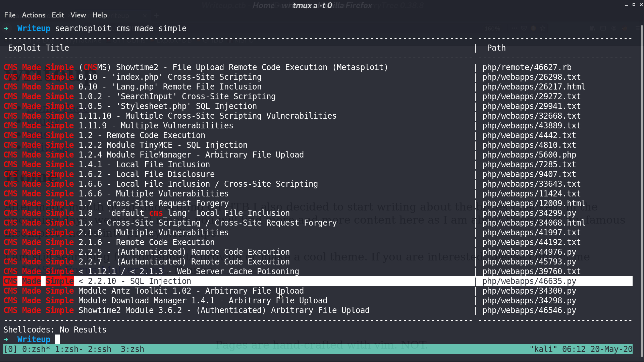Open the Actions menu
This screenshot has height=362, width=644.
click(x=34, y=15)
